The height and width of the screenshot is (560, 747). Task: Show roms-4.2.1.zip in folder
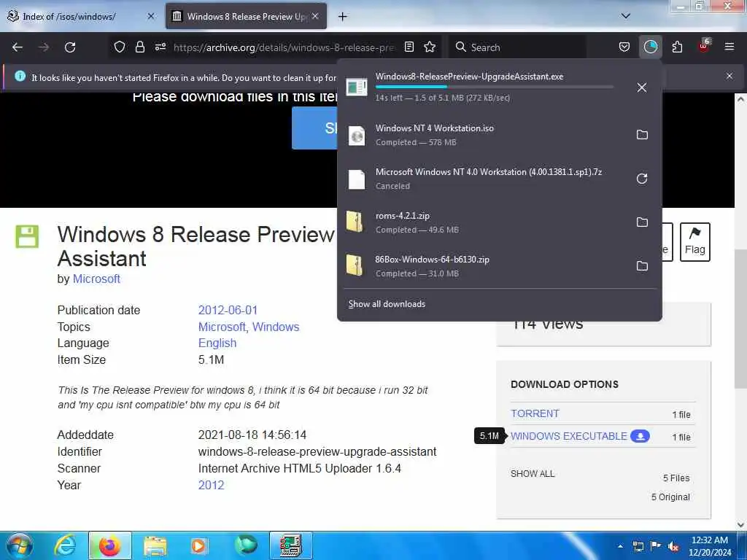(642, 222)
